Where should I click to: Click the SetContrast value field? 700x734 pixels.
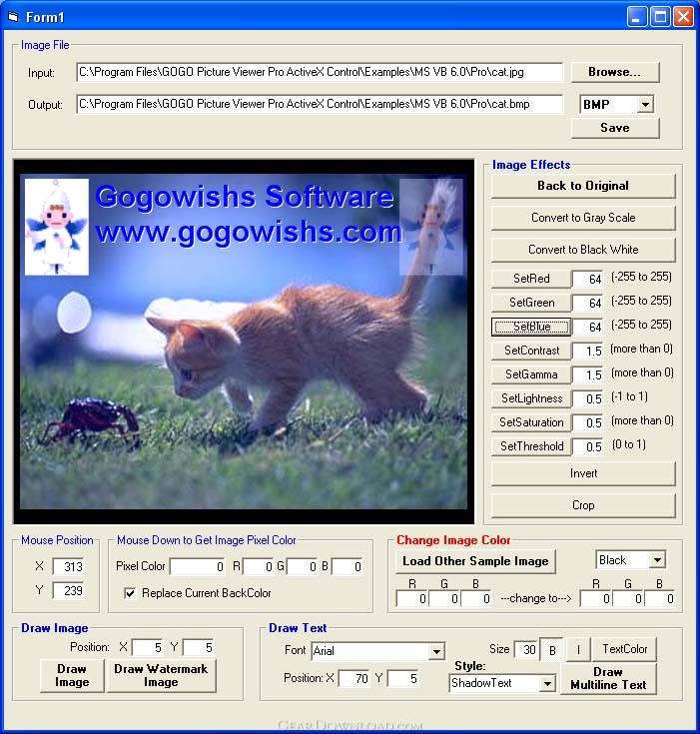(588, 351)
